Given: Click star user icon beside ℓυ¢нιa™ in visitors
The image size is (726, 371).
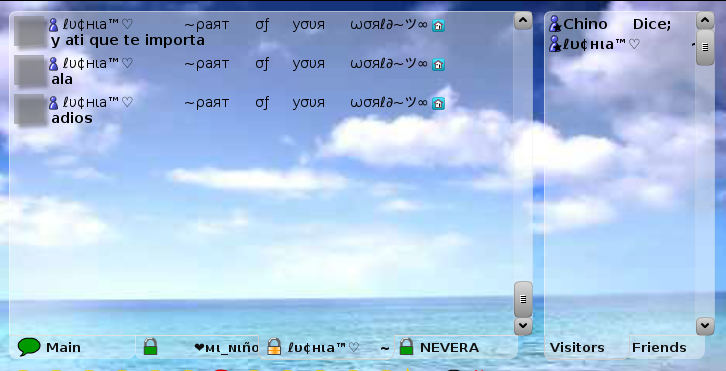Looking at the screenshot, I should [x=555, y=44].
